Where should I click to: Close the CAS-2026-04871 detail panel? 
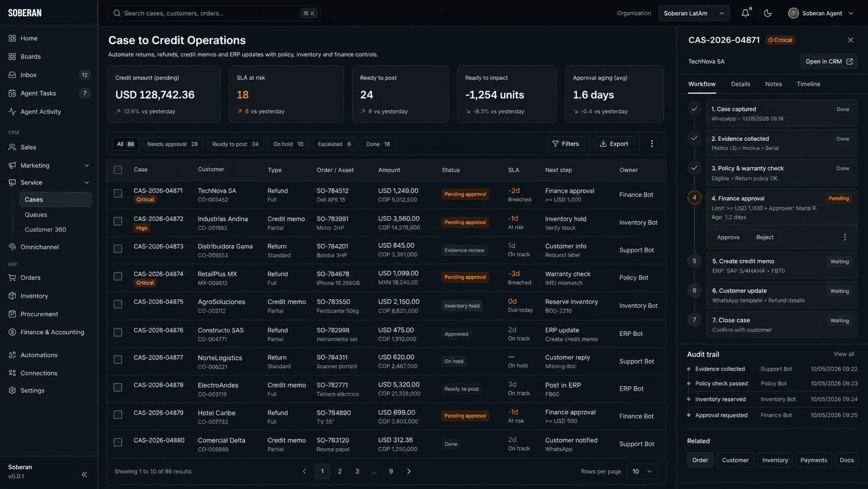coord(850,40)
